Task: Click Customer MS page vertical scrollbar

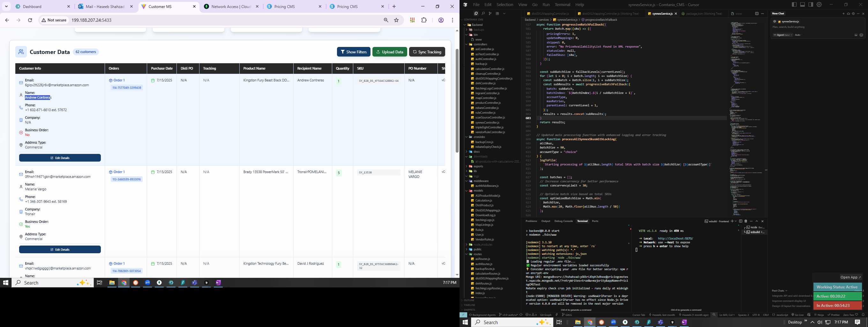Action: tap(457, 101)
